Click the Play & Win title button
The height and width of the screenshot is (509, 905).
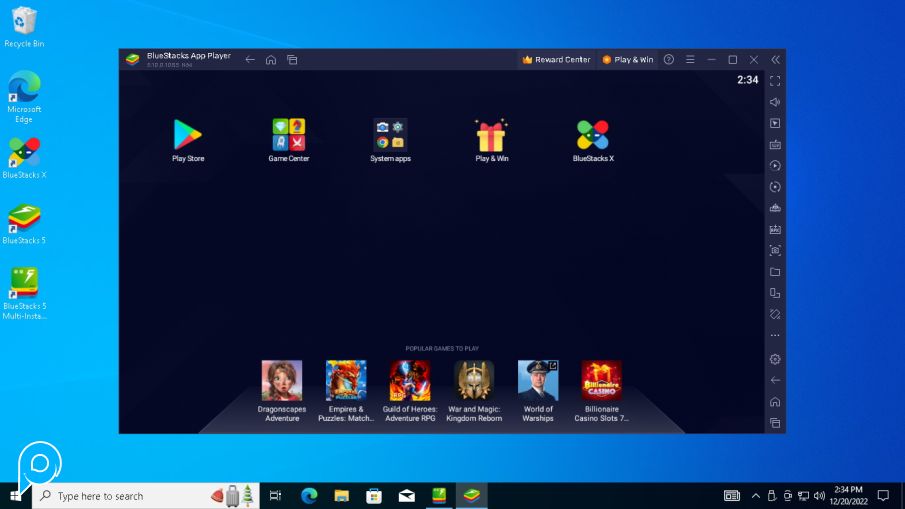point(628,59)
